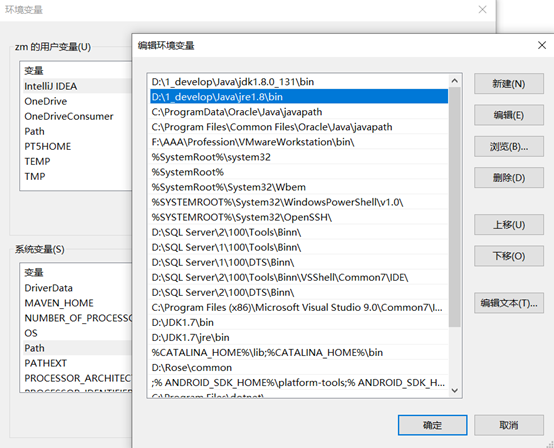Select OS system variable

point(76,333)
